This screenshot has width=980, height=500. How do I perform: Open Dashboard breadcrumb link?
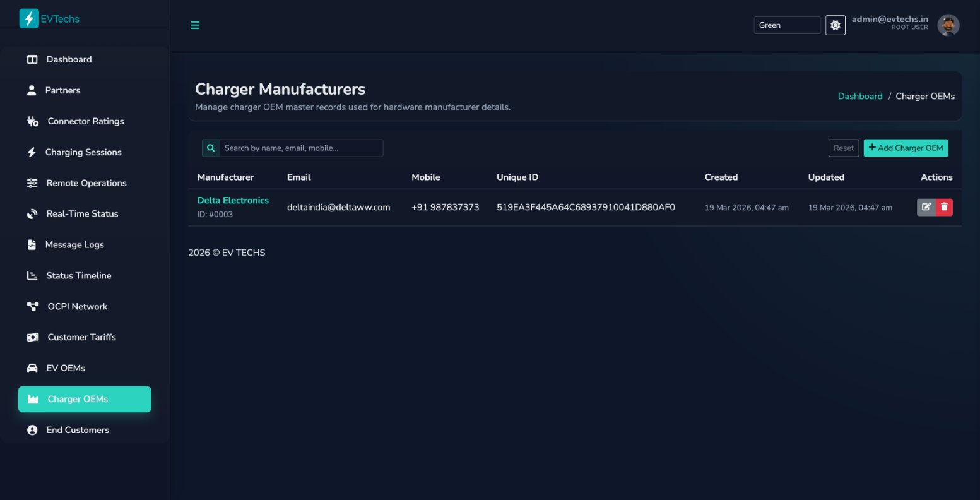coord(859,97)
